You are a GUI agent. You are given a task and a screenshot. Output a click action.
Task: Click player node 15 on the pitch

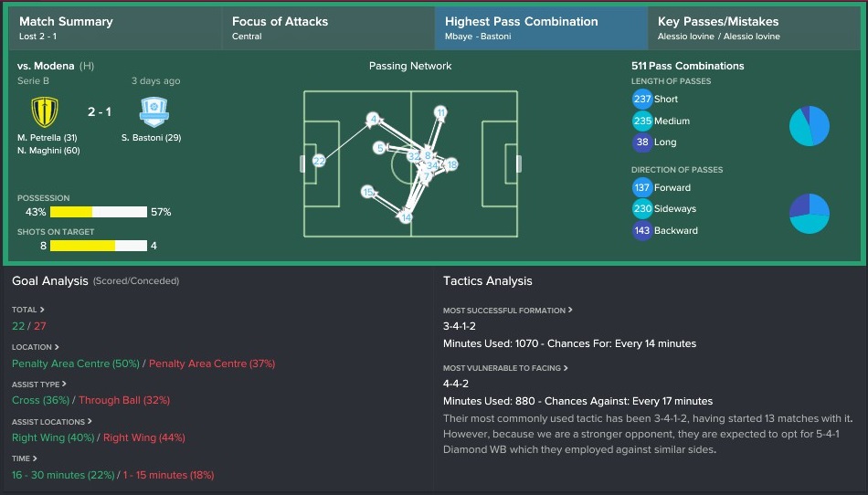pyautogui.click(x=367, y=192)
